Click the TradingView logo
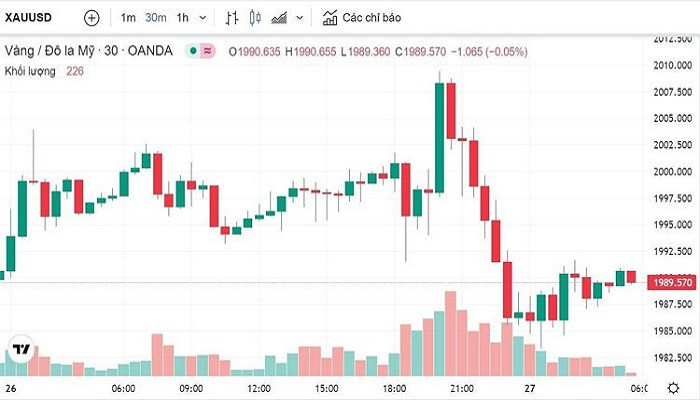 (20, 350)
